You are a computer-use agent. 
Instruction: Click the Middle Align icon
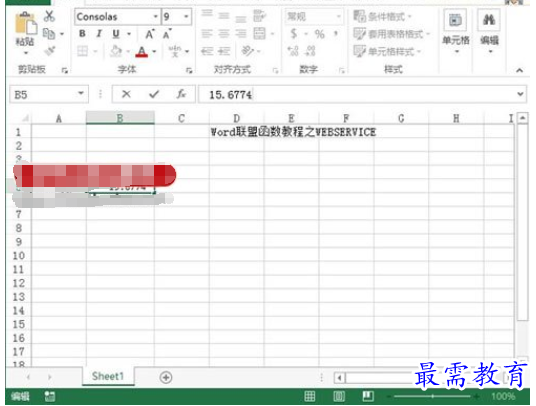click(224, 16)
